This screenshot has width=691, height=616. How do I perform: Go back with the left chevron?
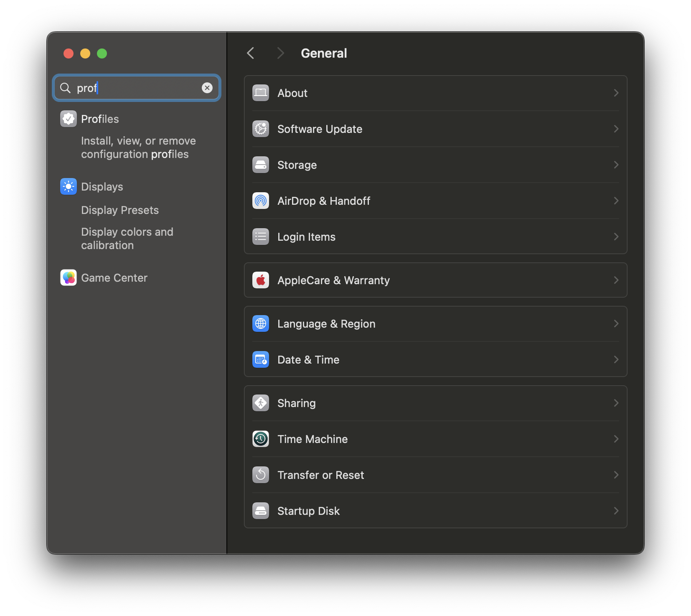coord(251,53)
